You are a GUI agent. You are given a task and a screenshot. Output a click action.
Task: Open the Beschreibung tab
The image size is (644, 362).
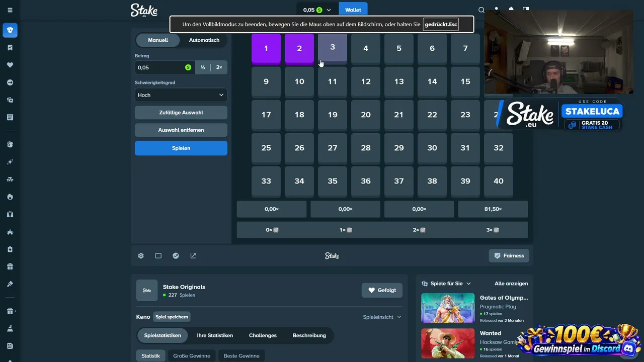(309, 335)
